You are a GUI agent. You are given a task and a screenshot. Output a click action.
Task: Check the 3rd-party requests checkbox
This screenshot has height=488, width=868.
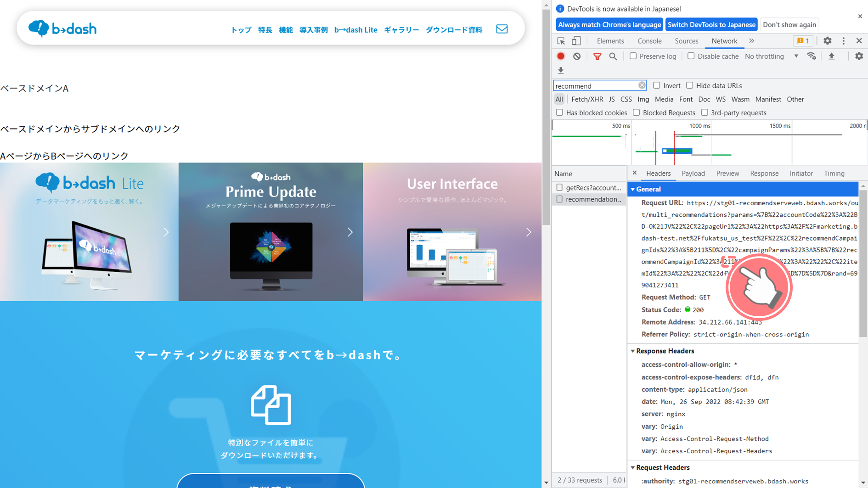click(x=704, y=112)
